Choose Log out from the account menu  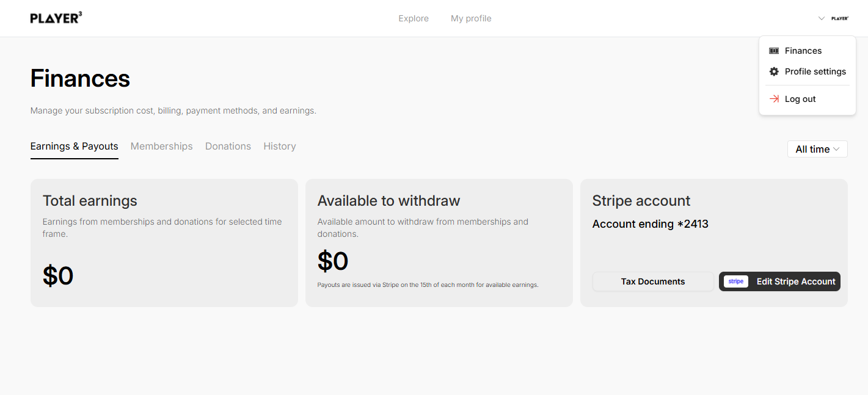800,99
